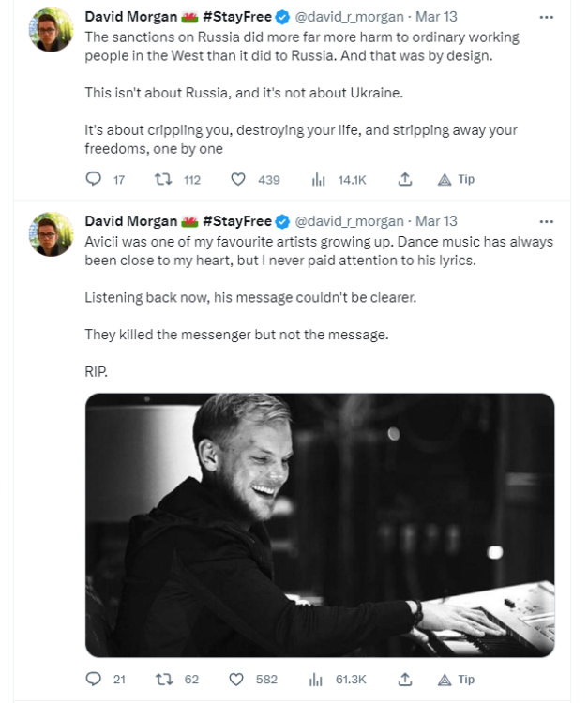The height and width of the screenshot is (703, 588).
Task: Reply to the Avicii tweet
Action: coord(94,679)
